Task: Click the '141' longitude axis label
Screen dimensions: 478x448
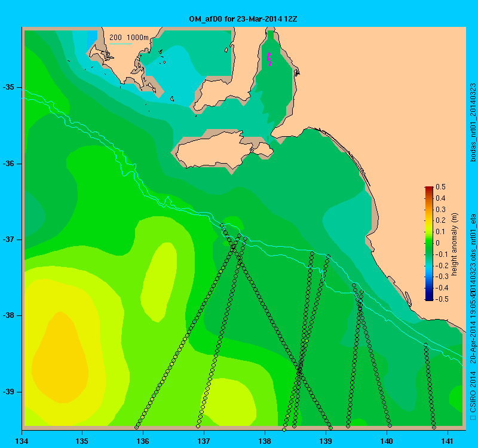Action: [x=448, y=441]
